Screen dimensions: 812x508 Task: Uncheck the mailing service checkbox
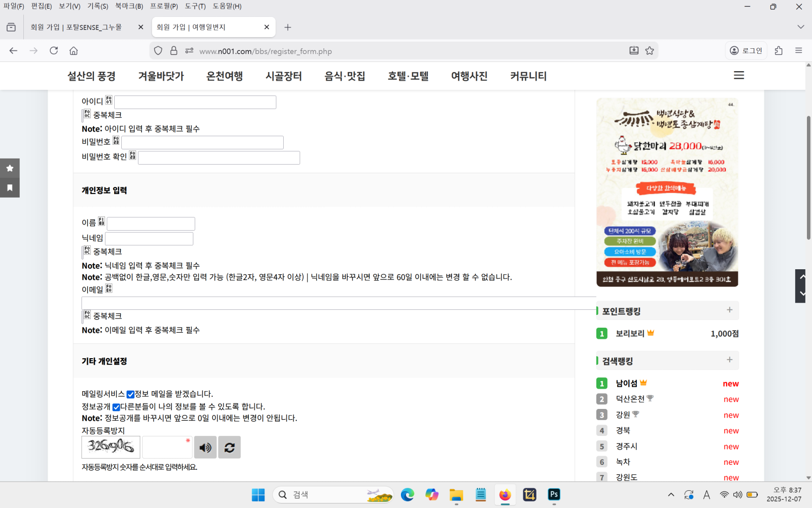(130, 394)
